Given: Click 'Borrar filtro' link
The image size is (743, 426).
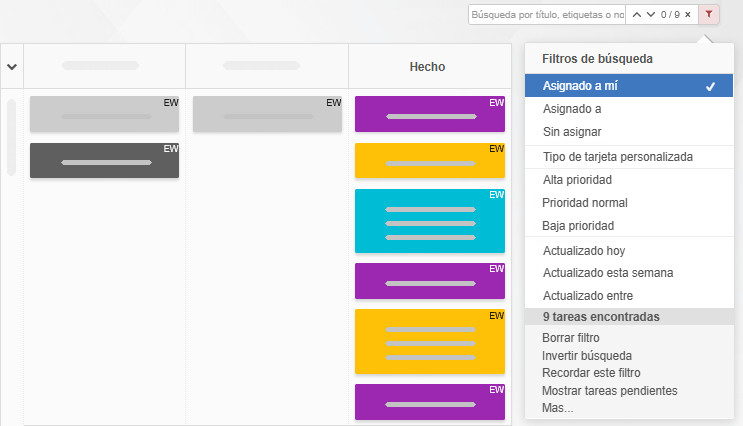Looking at the screenshot, I should [570, 338].
